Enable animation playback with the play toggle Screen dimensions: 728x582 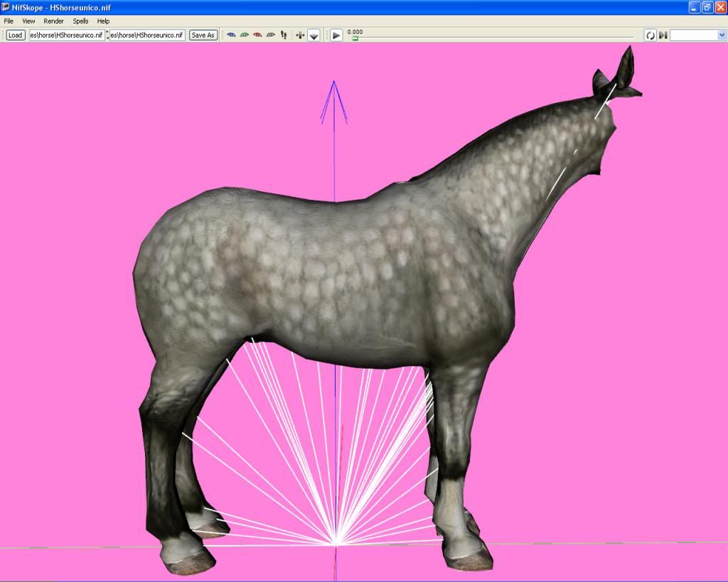coord(335,34)
